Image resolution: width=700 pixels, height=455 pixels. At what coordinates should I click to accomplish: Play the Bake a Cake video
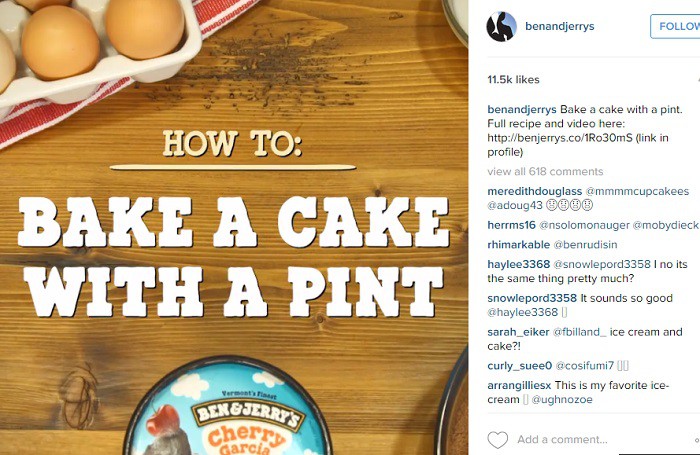pos(234,227)
